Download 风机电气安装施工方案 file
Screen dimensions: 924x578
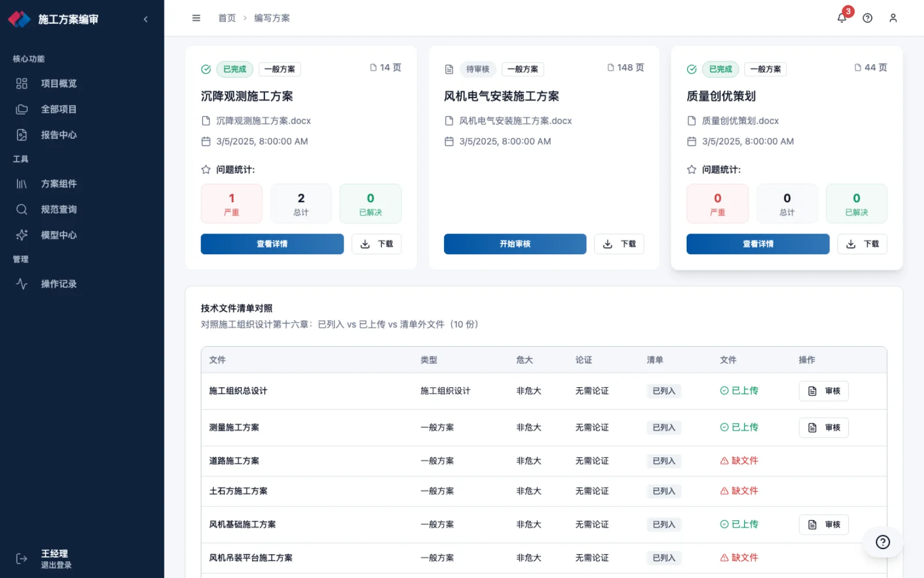(x=619, y=244)
